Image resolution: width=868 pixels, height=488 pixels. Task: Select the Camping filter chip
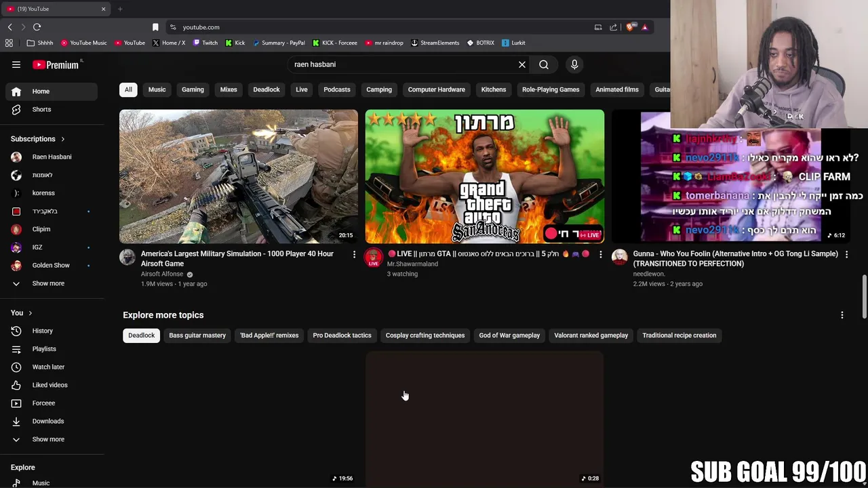point(379,89)
